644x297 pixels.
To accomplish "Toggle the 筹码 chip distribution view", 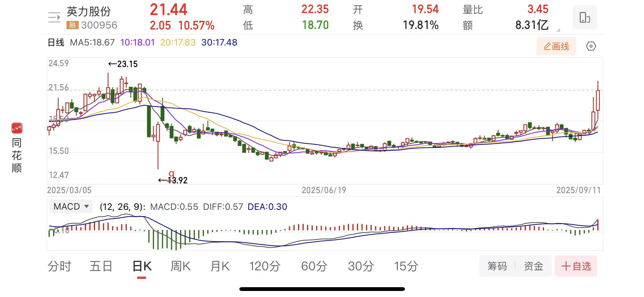I will (x=497, y=266).
